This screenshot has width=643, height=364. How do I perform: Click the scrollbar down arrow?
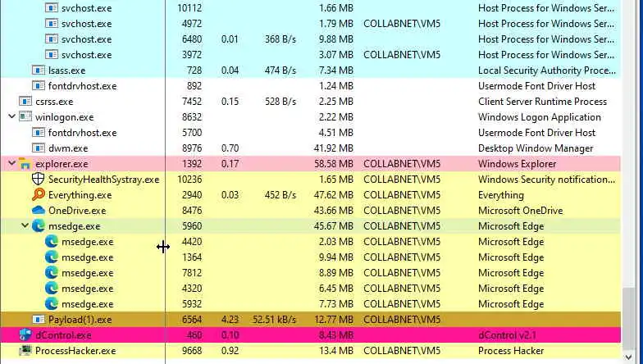point(628,357)
